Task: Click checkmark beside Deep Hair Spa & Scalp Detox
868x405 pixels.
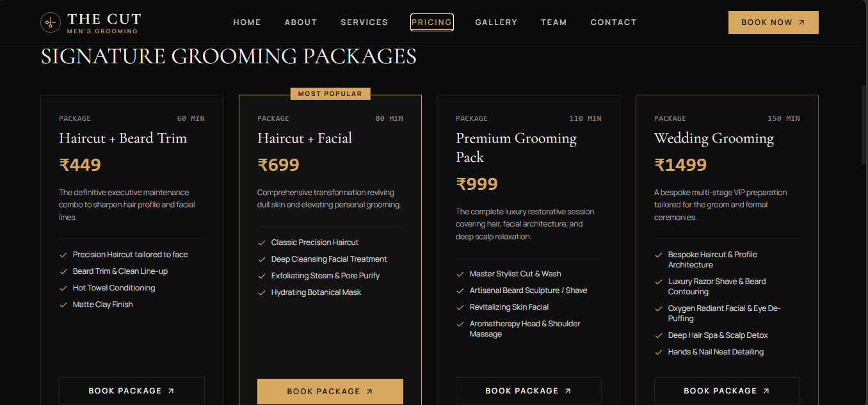Action: (659, 335)
